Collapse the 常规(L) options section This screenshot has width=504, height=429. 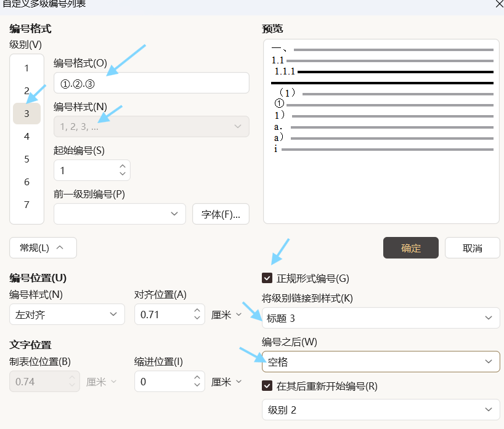tap(43, 247)
